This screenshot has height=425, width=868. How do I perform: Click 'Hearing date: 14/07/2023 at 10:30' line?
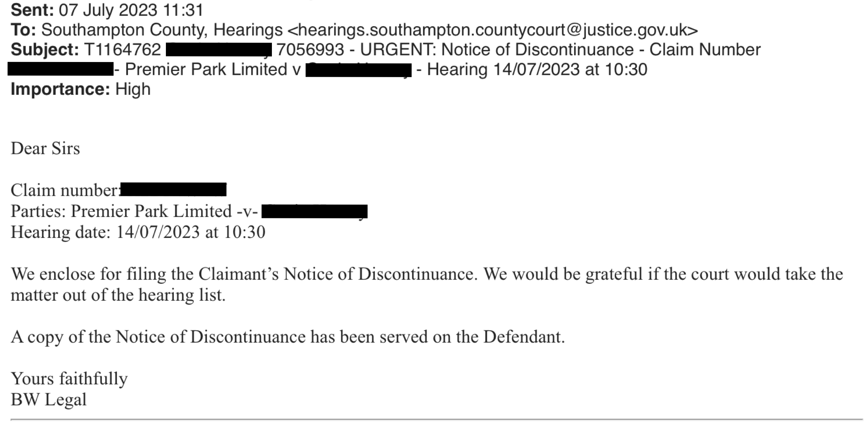138,232
